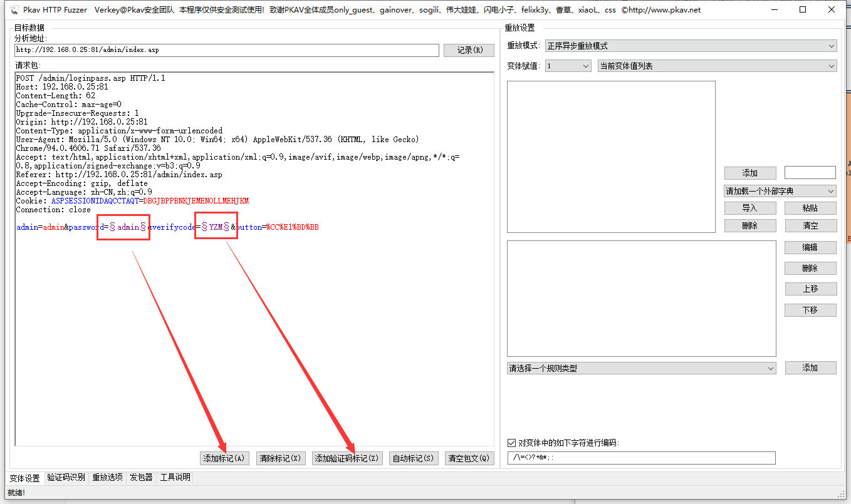Switch to the 发包器 tab
Image resolution: width=851 pixels, height=504 pixels.
point(140,476)
